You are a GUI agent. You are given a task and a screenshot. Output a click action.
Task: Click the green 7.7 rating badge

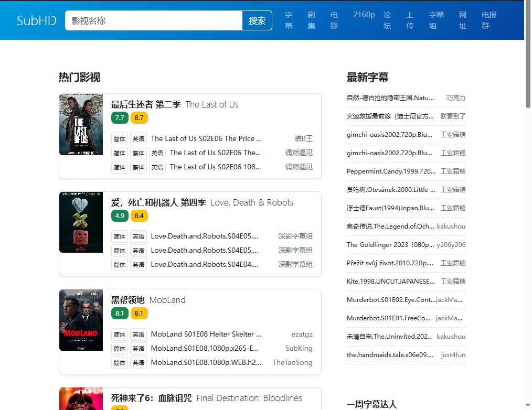click(x=120, y=118)
